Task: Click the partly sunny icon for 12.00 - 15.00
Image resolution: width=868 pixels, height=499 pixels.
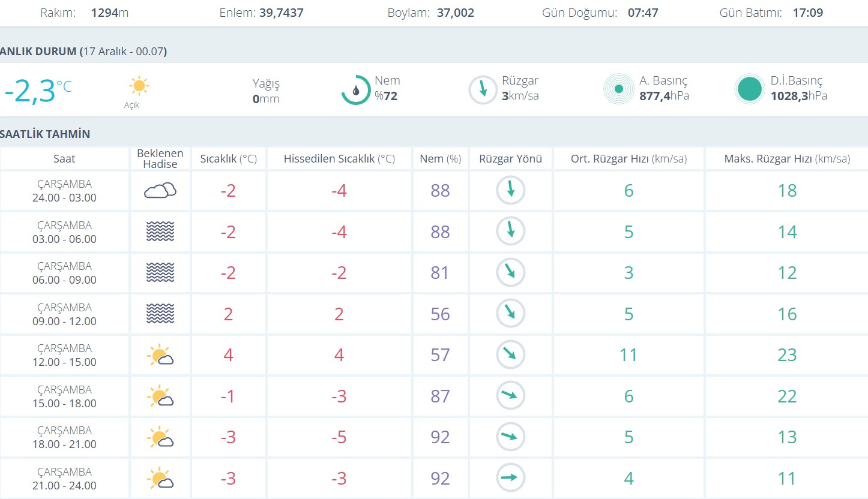Action: (x=160, y=355)
